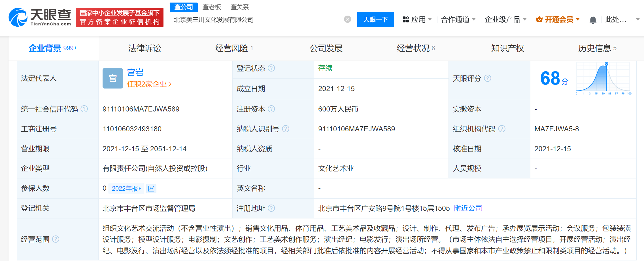Open the trend chart icon next to 参保人数
644x261 pixels.
point(151,188)
